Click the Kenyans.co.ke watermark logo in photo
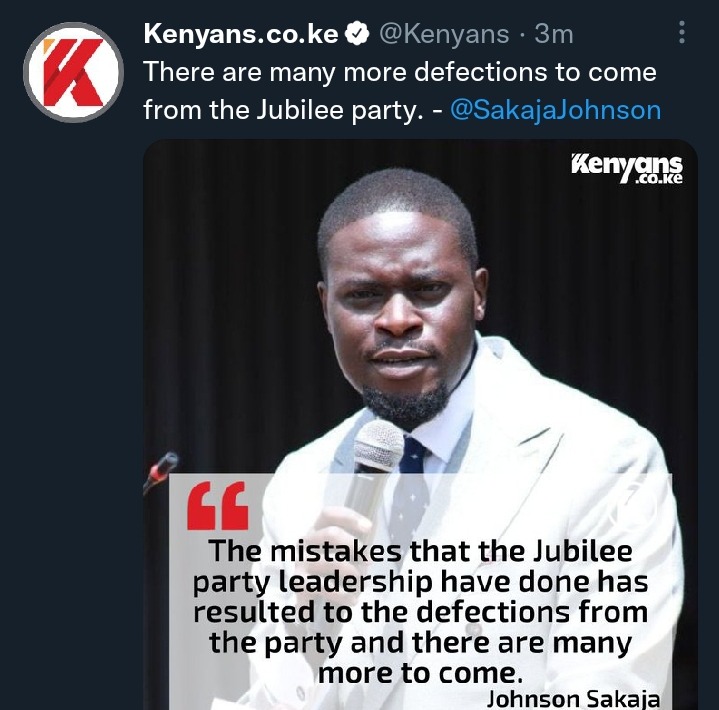This screenshot has width=719, height=710. 626,170
